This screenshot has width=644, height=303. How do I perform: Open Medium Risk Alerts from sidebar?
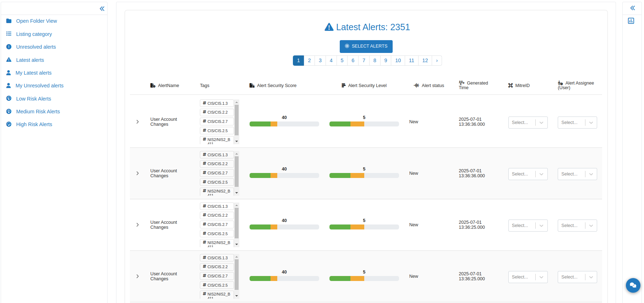tap(38, 112)
